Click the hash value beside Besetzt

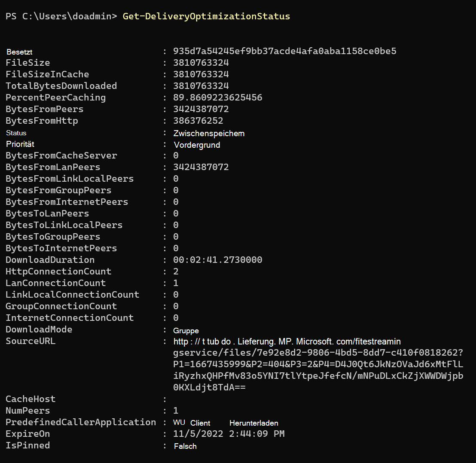[x=284, y=51]
